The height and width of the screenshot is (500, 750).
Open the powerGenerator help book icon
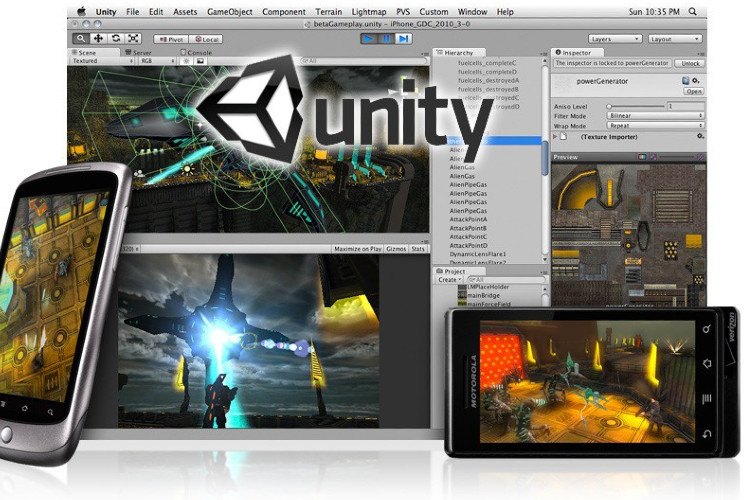click(x=686, y=80)
